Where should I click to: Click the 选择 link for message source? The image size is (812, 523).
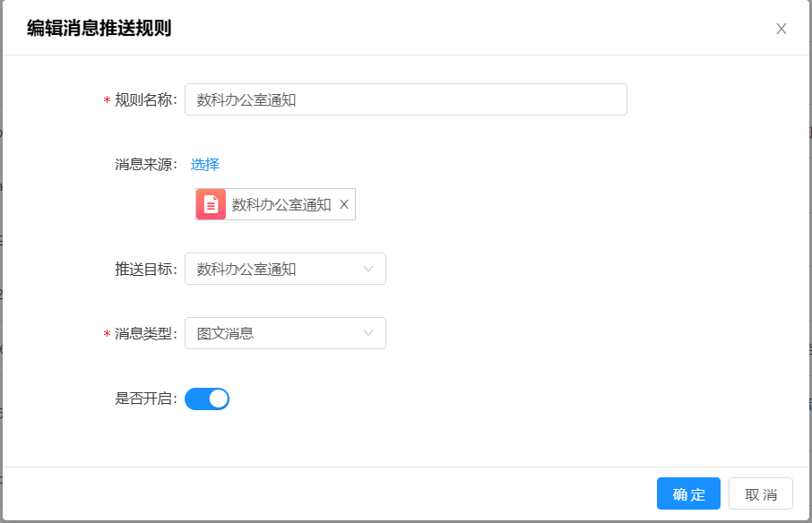coord(205,164)
